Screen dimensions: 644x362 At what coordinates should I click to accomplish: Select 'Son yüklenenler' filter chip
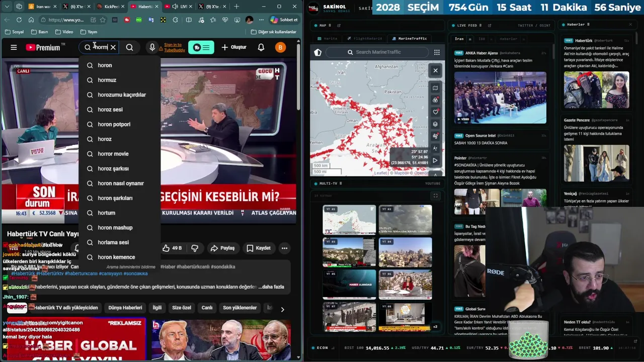pyautogui.click(x=239, y=308)
